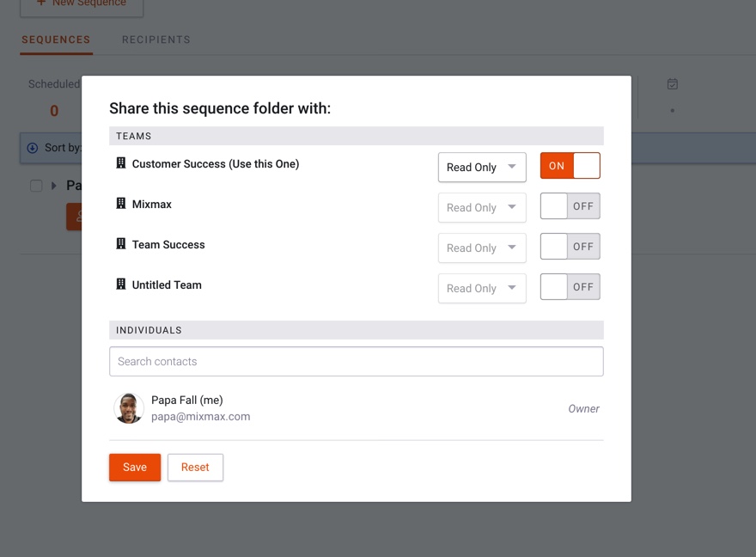The width and height of the screenshot is (756, 557).
Task: Focus the Search contacts field
Action: pos(357,362)
